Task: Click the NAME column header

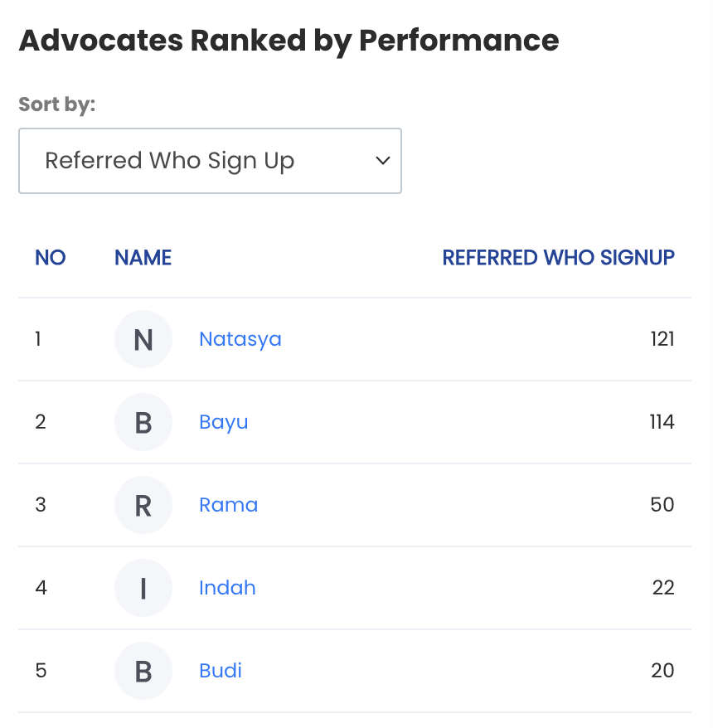Action: [x=143, y=258]
